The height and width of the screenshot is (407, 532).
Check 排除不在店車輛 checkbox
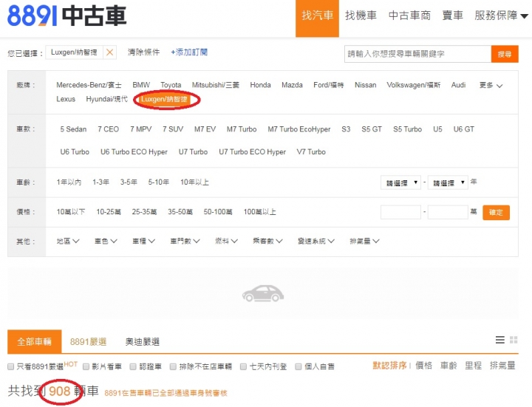click(173, 366)
